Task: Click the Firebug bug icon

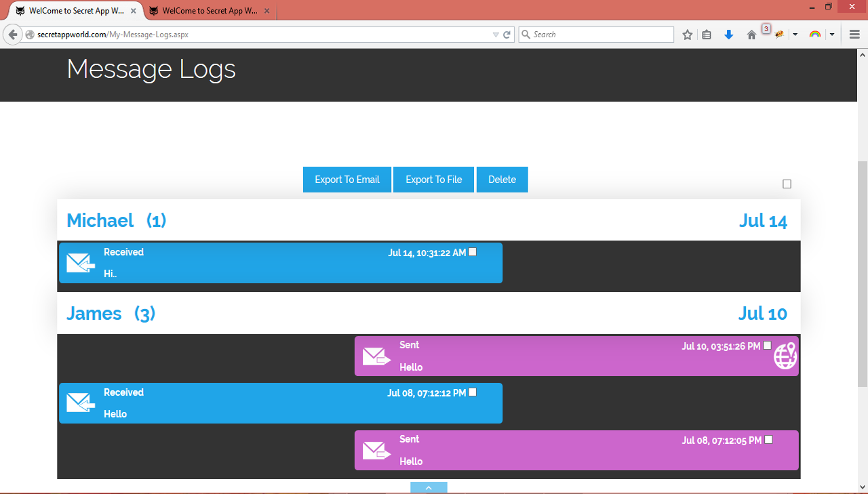Action: click(779, 35)
